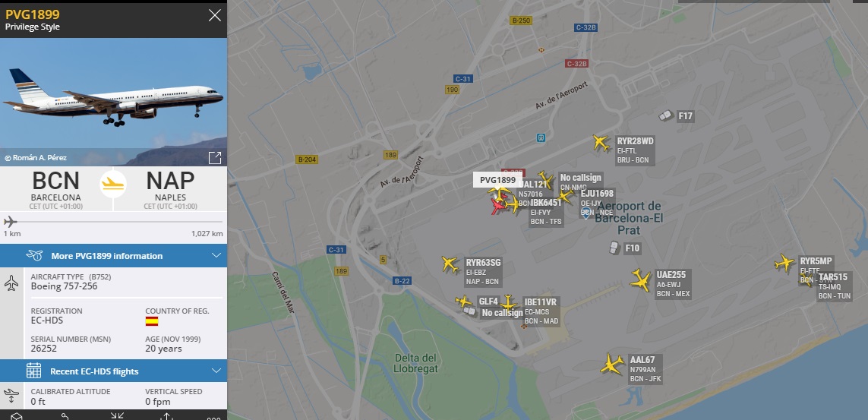The width and height of the screenshot is (868, 420).
Task: Click the RYR63SG aircraft icon
Action: [x=450, y=264]
